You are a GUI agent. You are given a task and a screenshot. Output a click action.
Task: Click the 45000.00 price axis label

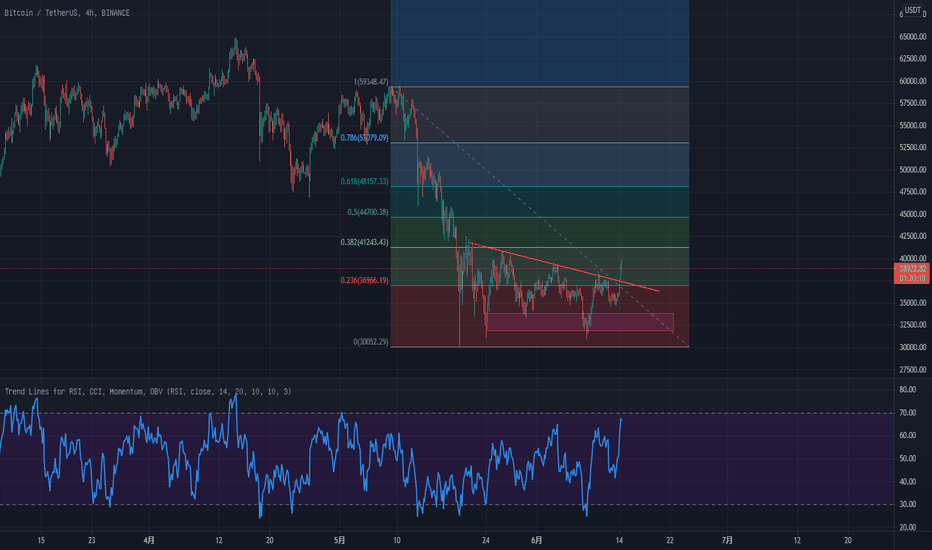(x=912, y=214)
